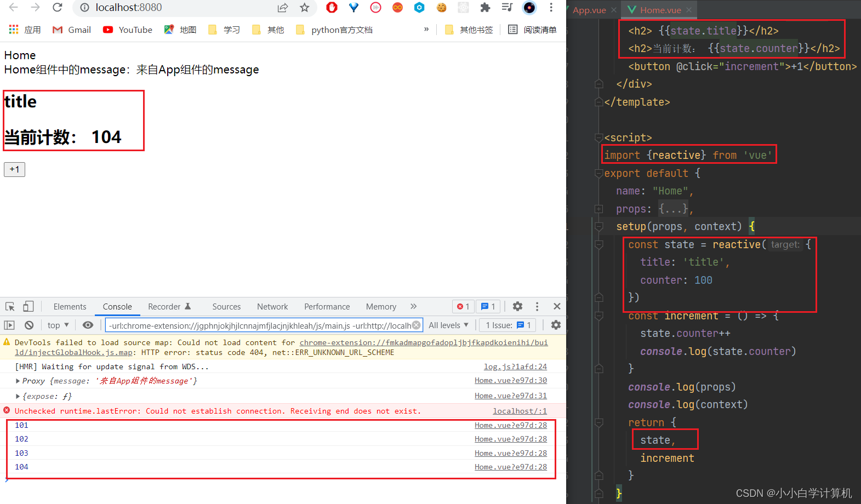Image resolution: width=861 pixels, height=504 pixels.
Task: Clear the console filter text
Action: 417,325
